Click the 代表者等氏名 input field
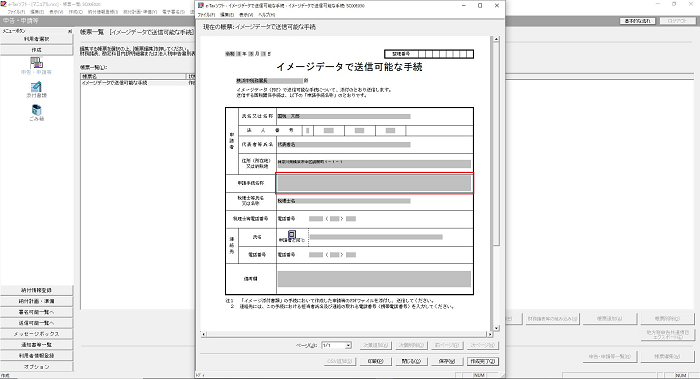 coord(344,145)
